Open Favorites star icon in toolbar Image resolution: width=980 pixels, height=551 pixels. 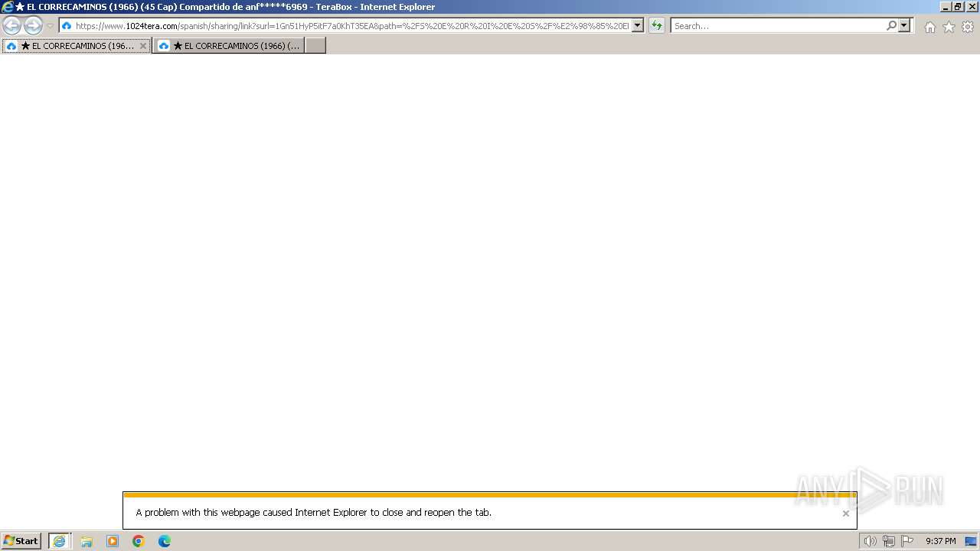[x=949, y=27]
